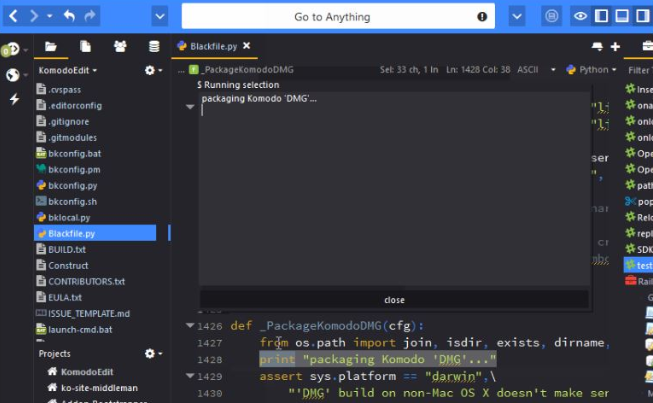Image resolution: width=653 pixels, height=403 pixels.
Task: Open the collaboration people sidebar tab
Action: 120,46
